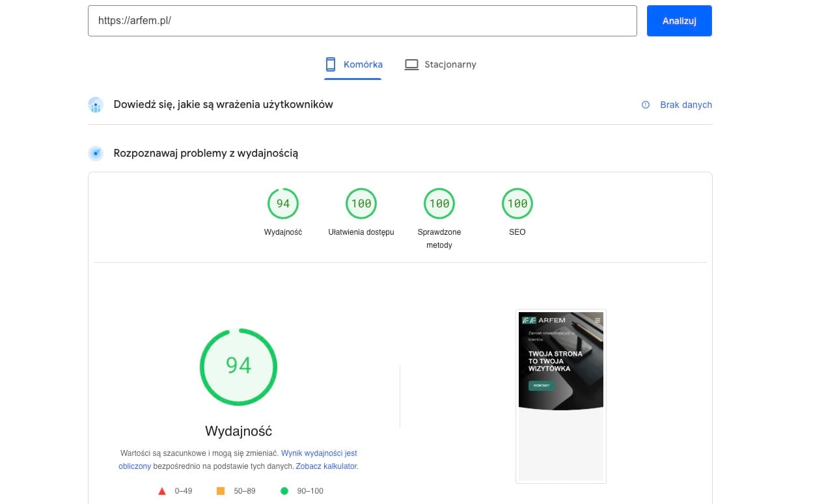
Task: Click the info icon beside Brak danych
Action: click(x=646, y=105)
